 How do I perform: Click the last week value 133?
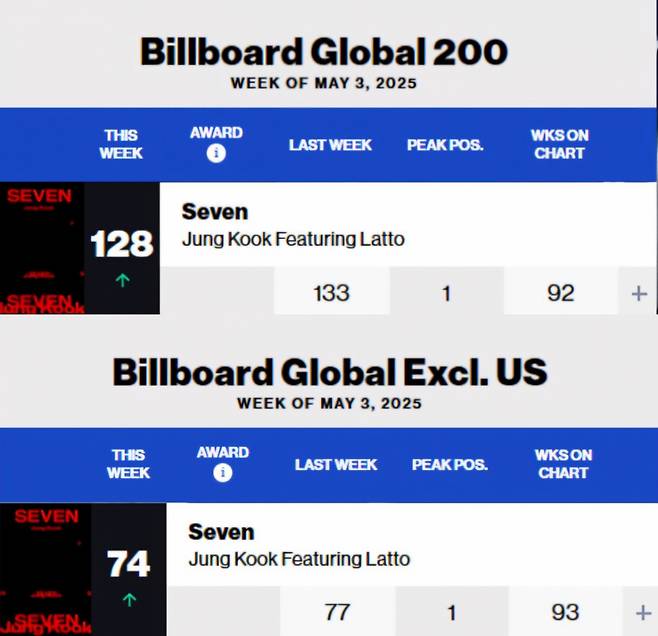point(331,292)
